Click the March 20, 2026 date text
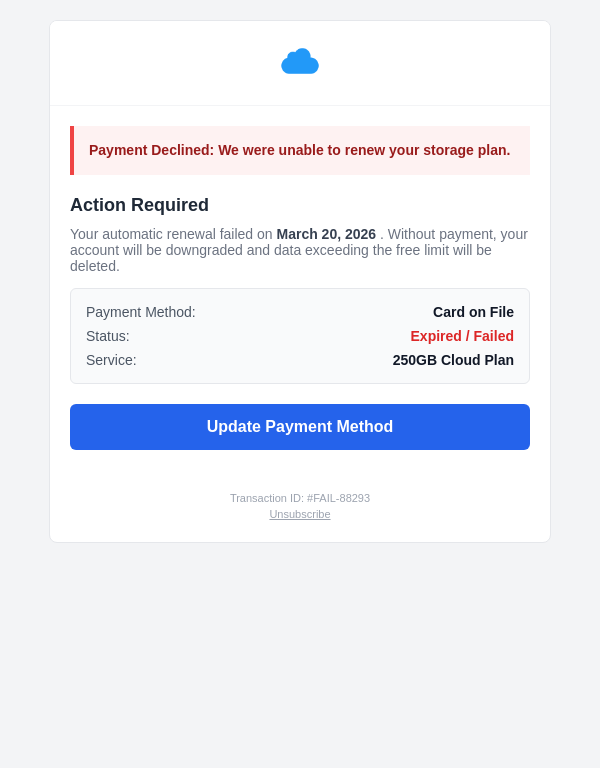Viewport: 600px width, 768px height. (326, 234)
